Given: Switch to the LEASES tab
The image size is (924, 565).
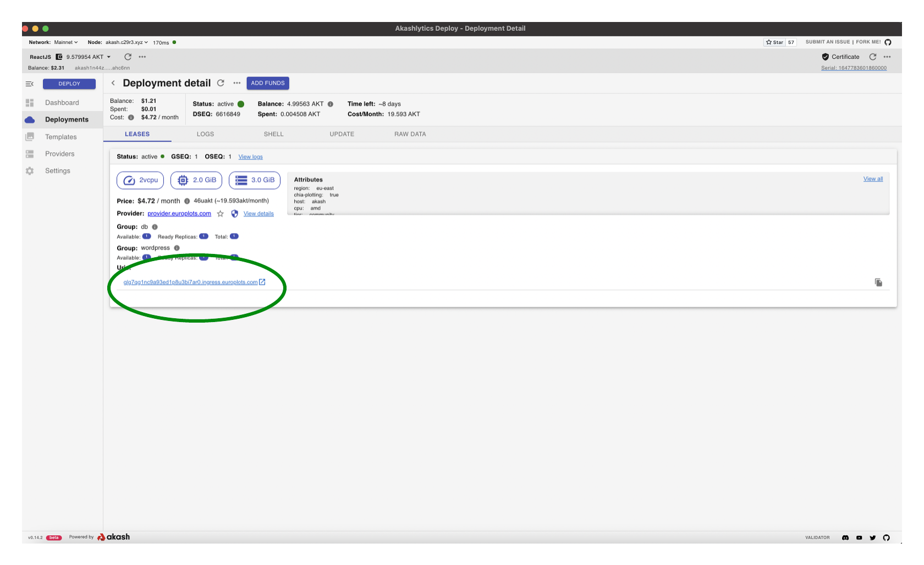Looking at the screenshot, I should pyautogui.click(x=137, y=134).
